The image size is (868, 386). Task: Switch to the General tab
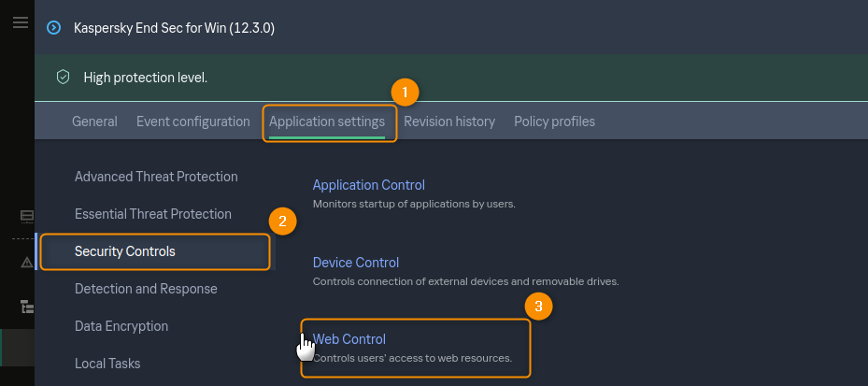click(x=94, y=122)
